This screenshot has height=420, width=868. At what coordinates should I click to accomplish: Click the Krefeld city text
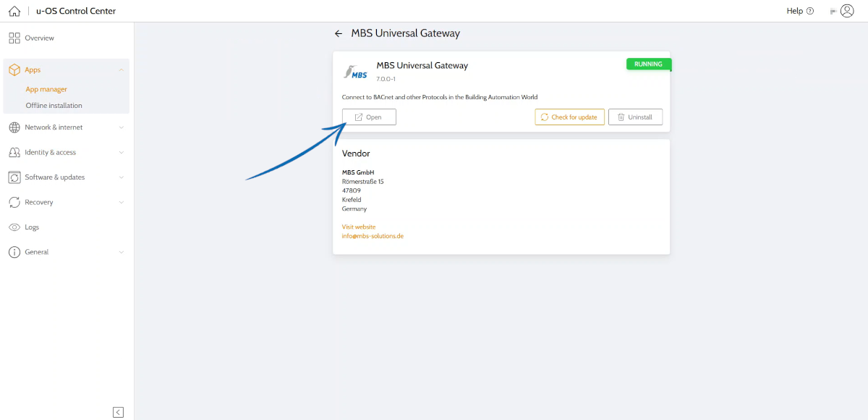(x=352, y=200)
